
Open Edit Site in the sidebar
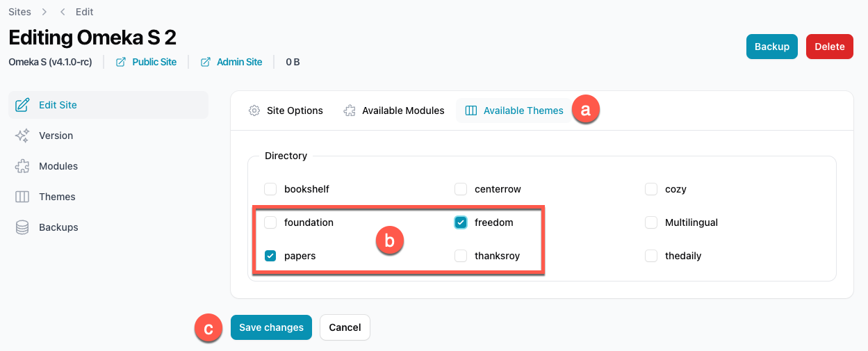pyautogui.click(x=108, y=105)
